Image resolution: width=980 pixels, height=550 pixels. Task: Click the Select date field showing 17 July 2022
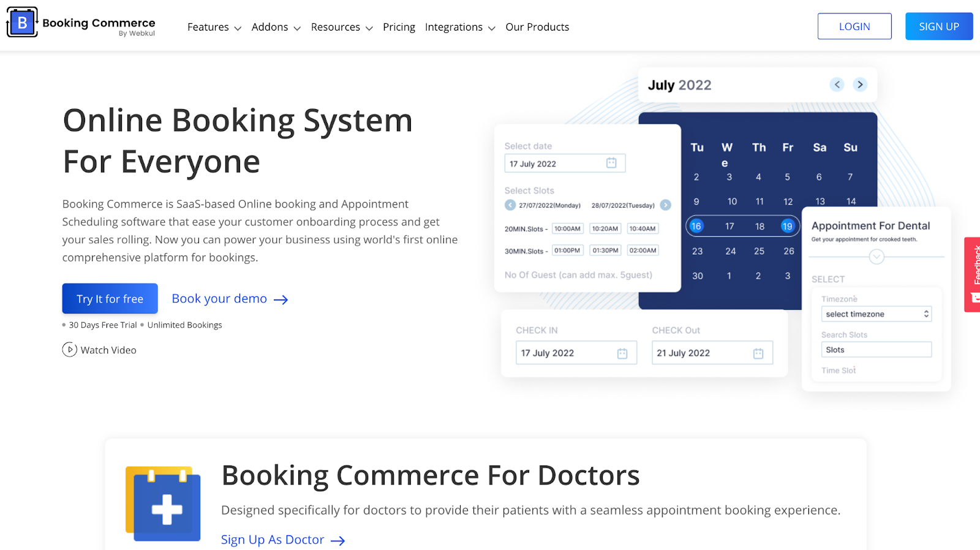pyautogui.click(x=565, y=164)
